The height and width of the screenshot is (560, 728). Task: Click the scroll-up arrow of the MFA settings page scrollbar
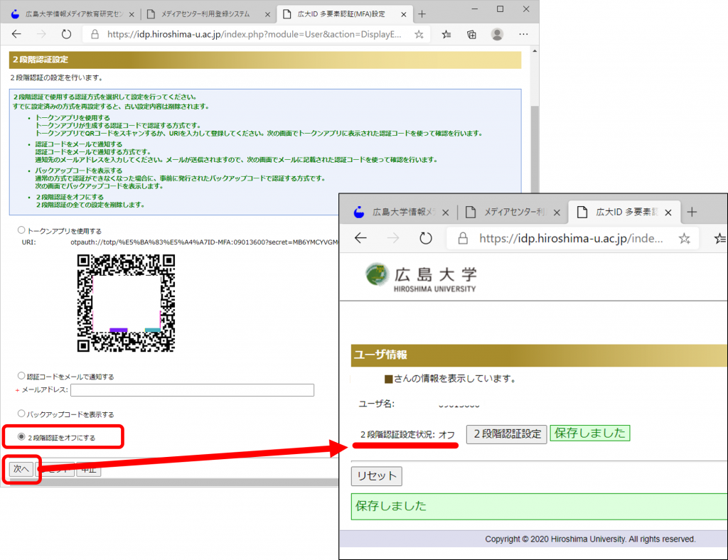[535, 50]
